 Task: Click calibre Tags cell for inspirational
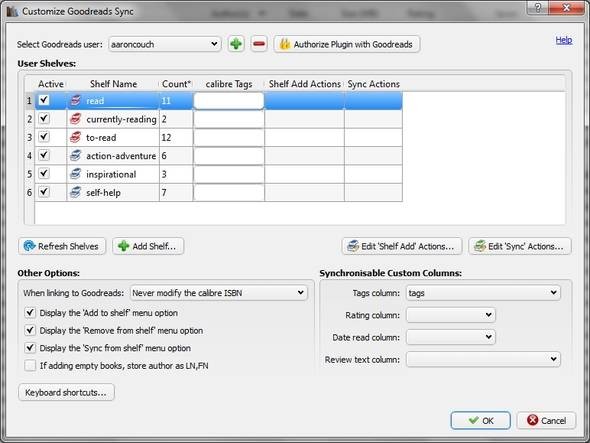(x=229, y=174)
